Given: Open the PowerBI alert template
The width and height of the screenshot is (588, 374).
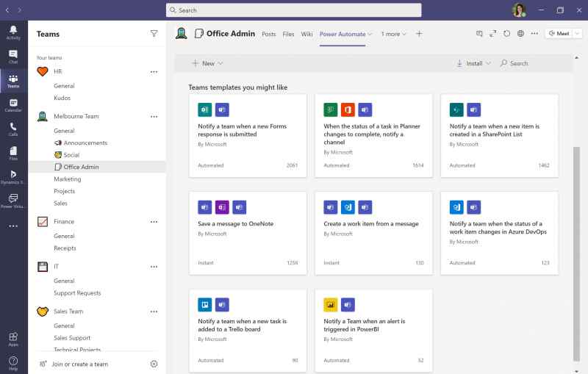Looking at the screenshot, I should (373, 331).
